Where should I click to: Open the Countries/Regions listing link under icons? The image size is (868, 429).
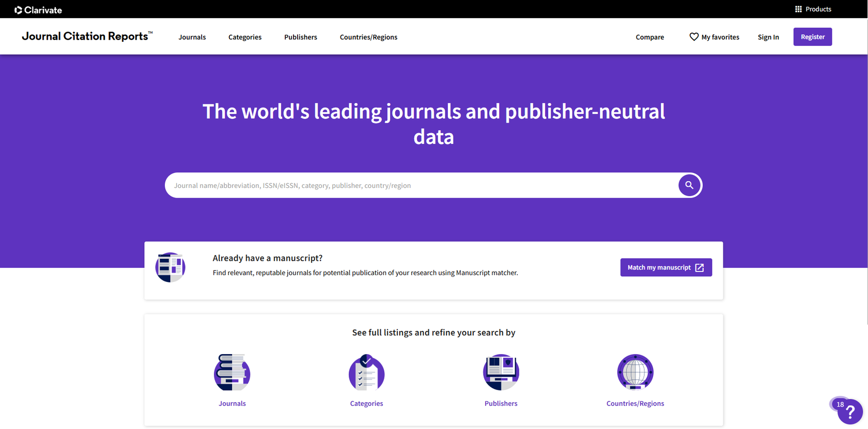coord(635,404)
